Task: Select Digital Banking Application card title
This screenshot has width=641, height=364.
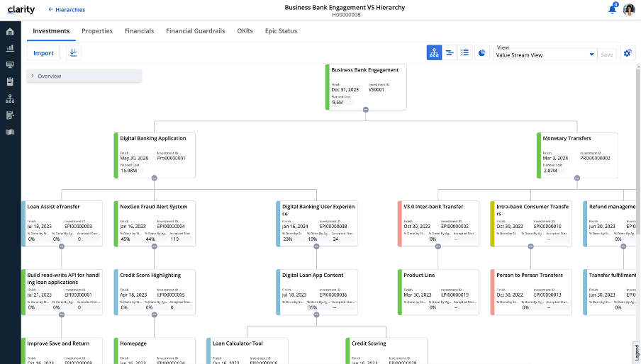Action: pos(153,138)
